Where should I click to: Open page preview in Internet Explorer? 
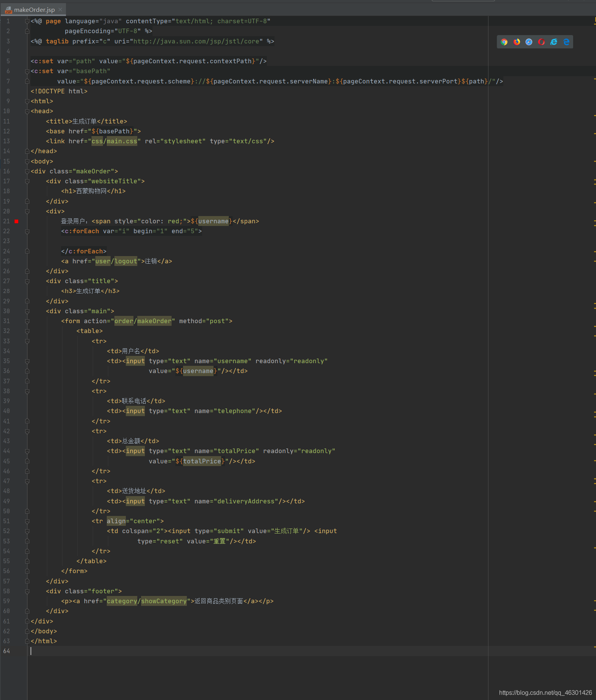pyautogui.click(x=554, y=42)
